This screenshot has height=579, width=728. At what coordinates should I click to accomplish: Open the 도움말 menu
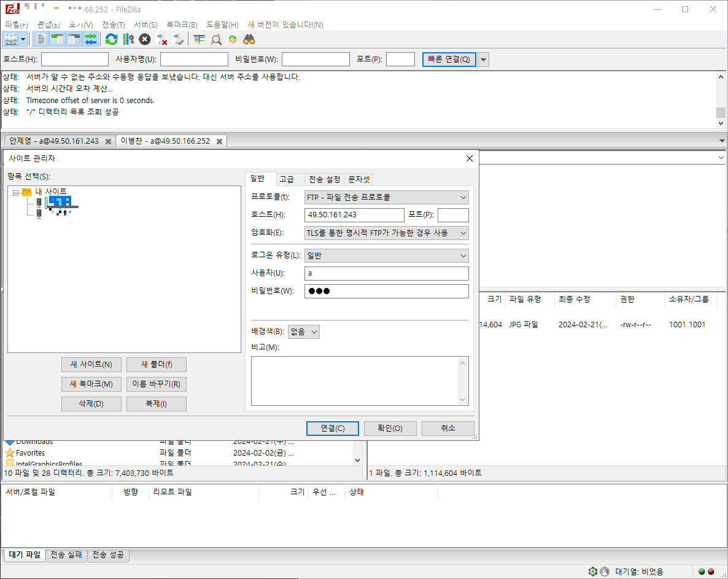[222, 25]
